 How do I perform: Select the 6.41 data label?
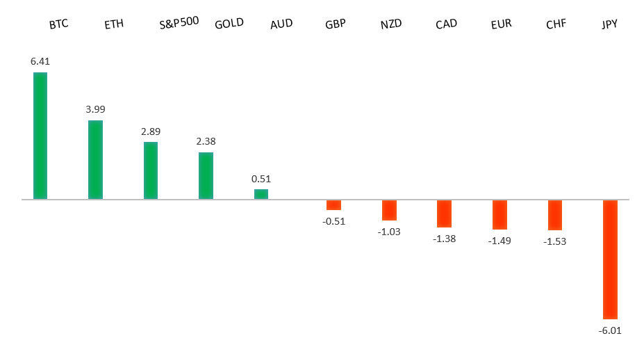(x=40, y=61)
